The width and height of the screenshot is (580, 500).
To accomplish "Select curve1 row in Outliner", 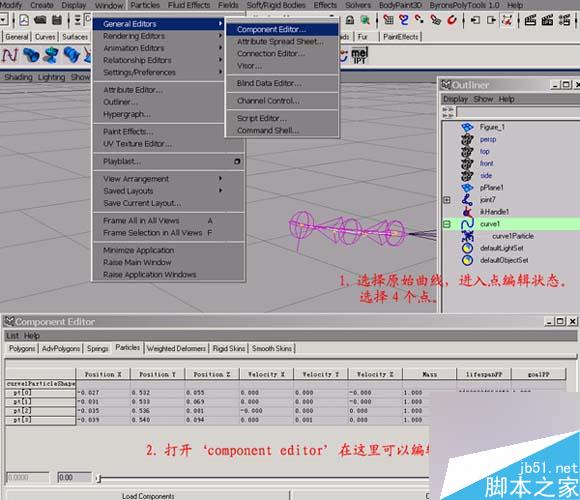I will pos(511,224).
